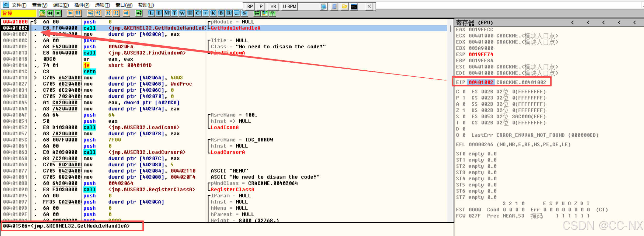This screenshot has height=236, width=644.
Task: Open Windows list with W icon
Action: click(182, 13)
